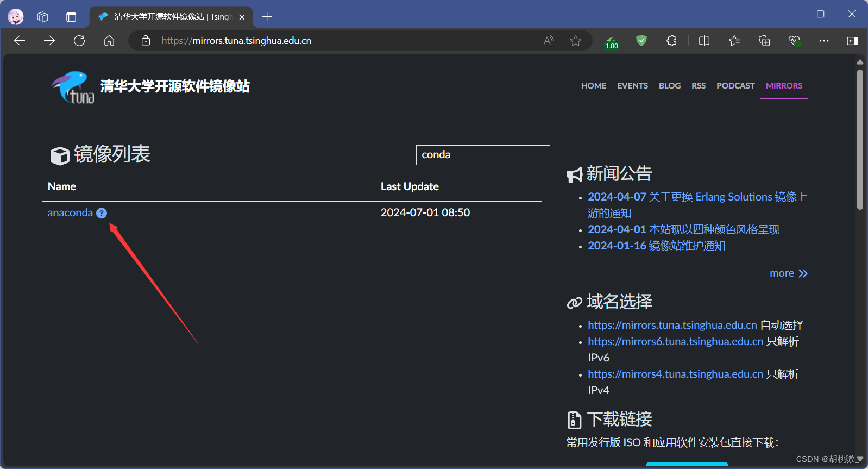Click the Last Update column header
Viewport: 868px width, 469px height.
[x=410, y=186]
